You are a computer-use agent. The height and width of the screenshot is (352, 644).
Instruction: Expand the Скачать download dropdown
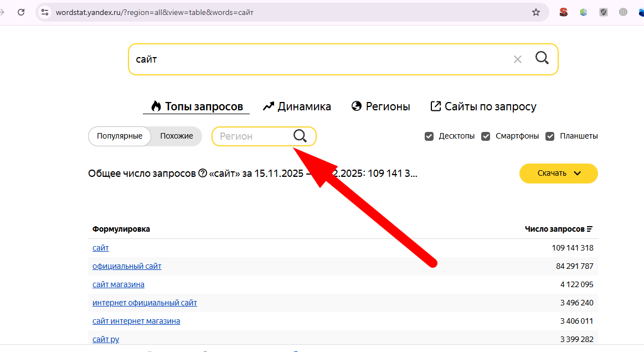click(558, 173)
